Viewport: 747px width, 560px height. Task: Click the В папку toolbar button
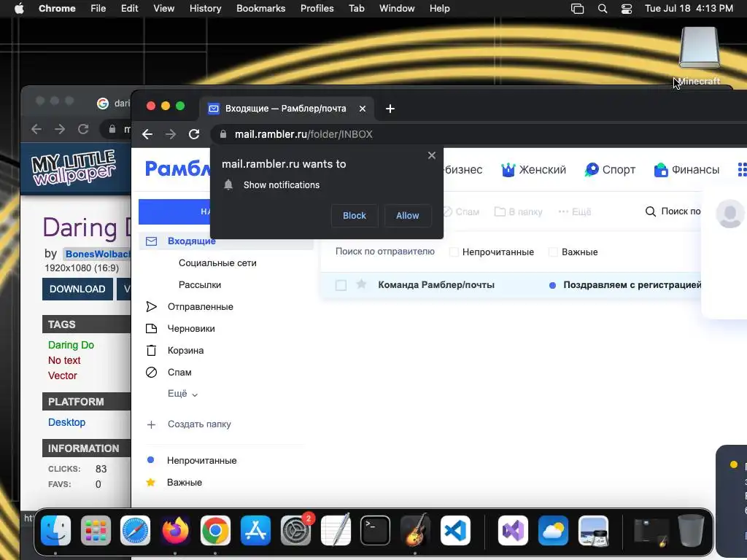(x=519, y=212)
